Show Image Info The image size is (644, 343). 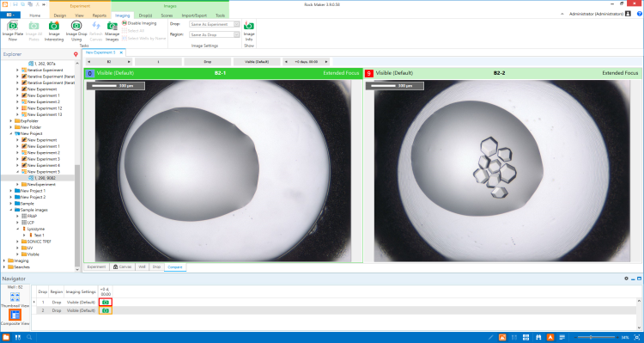click(249, 31)
